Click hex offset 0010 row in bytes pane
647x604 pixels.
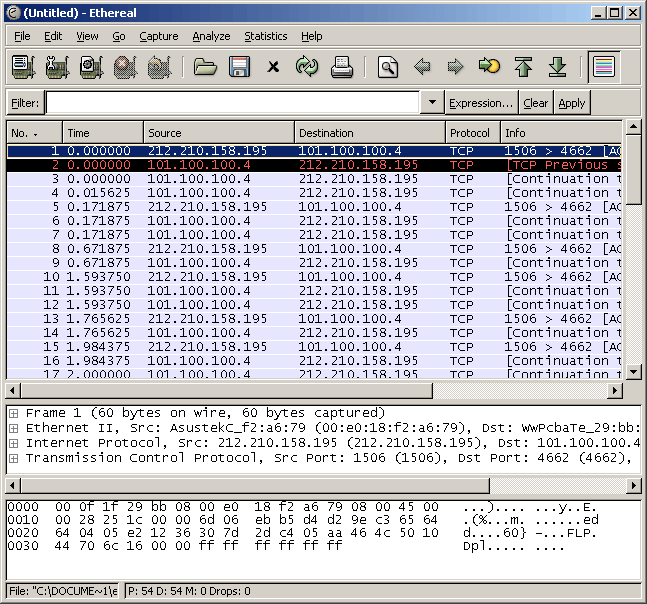303,520
